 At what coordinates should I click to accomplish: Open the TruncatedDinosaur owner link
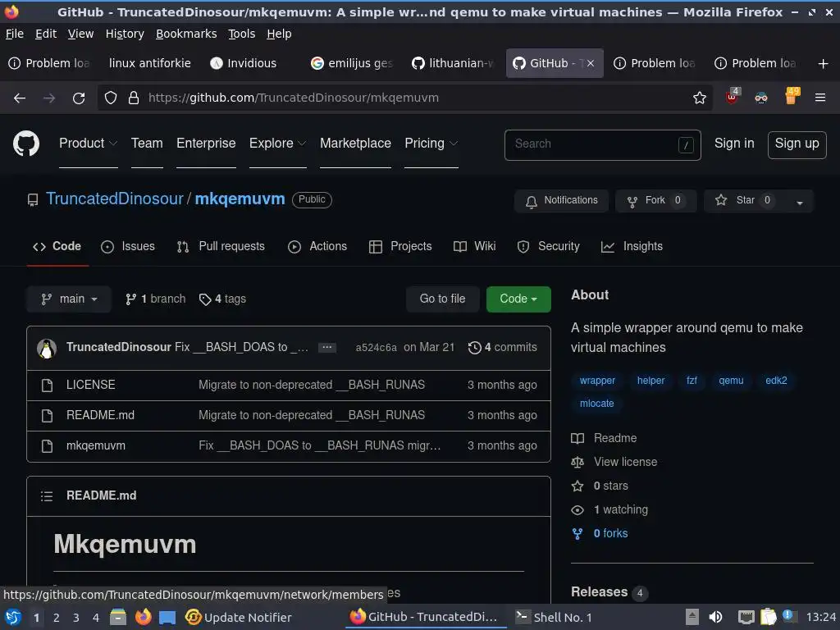pyautogui.click(x=115, y=199)
